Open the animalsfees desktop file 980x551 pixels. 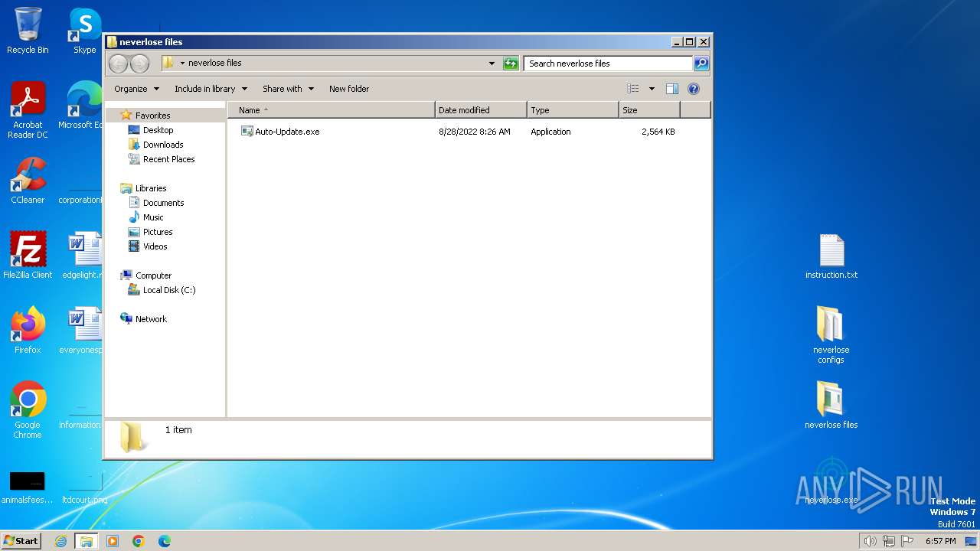(28, 487)
